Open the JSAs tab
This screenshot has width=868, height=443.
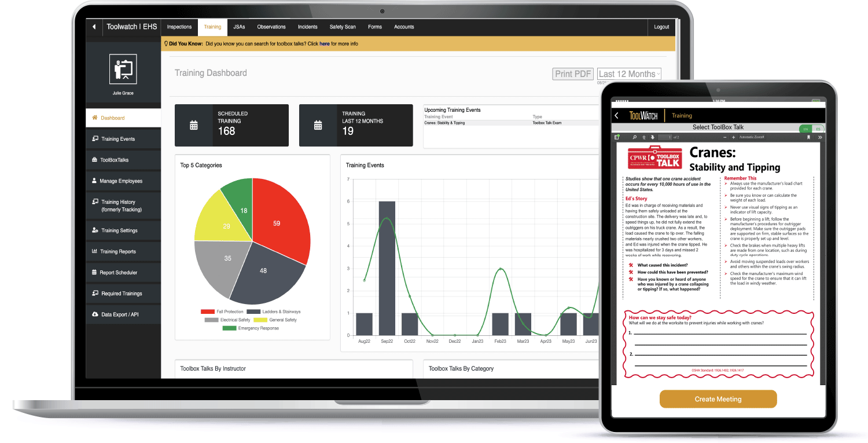[x=239, y=27]
